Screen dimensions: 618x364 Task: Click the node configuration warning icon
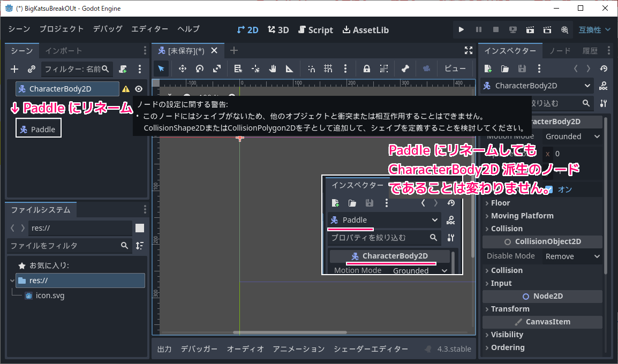pos(126,89)
